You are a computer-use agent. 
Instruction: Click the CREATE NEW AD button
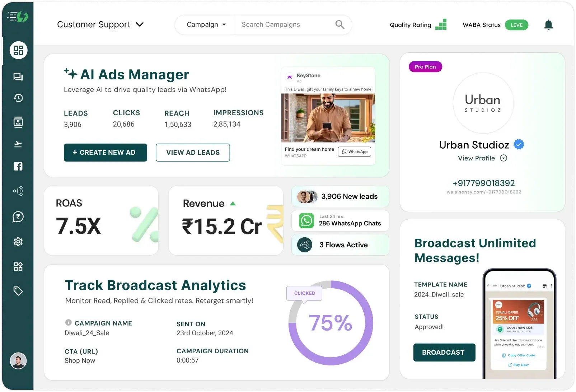[105, 153]
